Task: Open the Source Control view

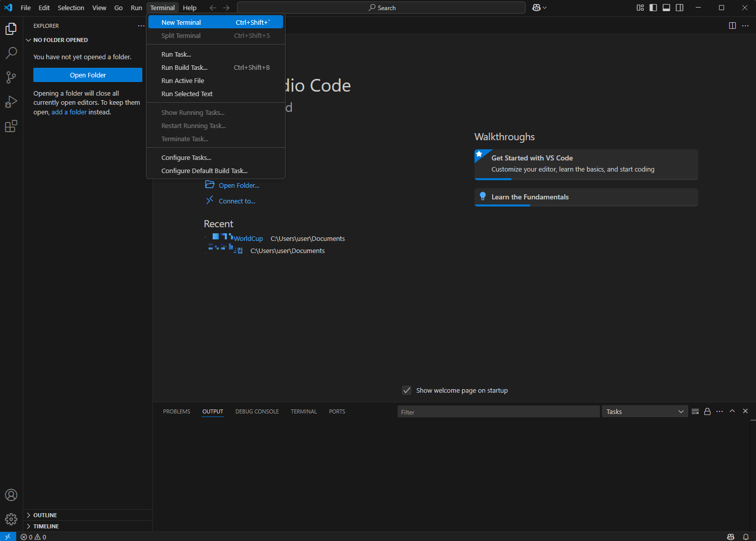Action: 11,77
